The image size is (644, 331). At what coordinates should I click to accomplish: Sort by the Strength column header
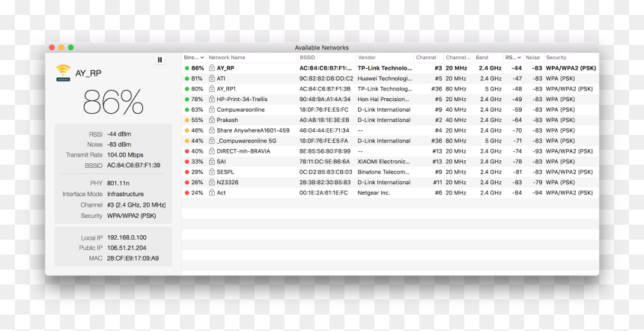tap(194, 58)
